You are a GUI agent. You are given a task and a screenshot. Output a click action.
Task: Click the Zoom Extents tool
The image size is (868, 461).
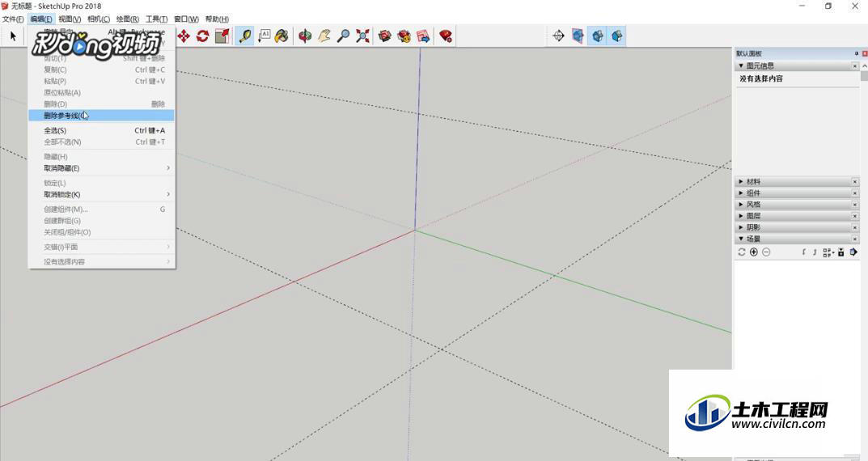362,36
